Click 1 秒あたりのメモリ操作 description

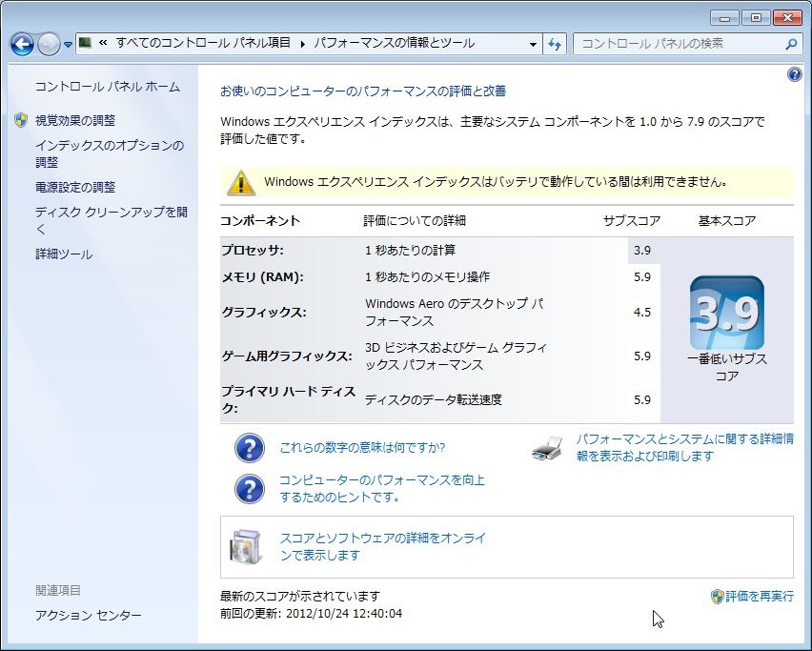(x=427, y=277)
